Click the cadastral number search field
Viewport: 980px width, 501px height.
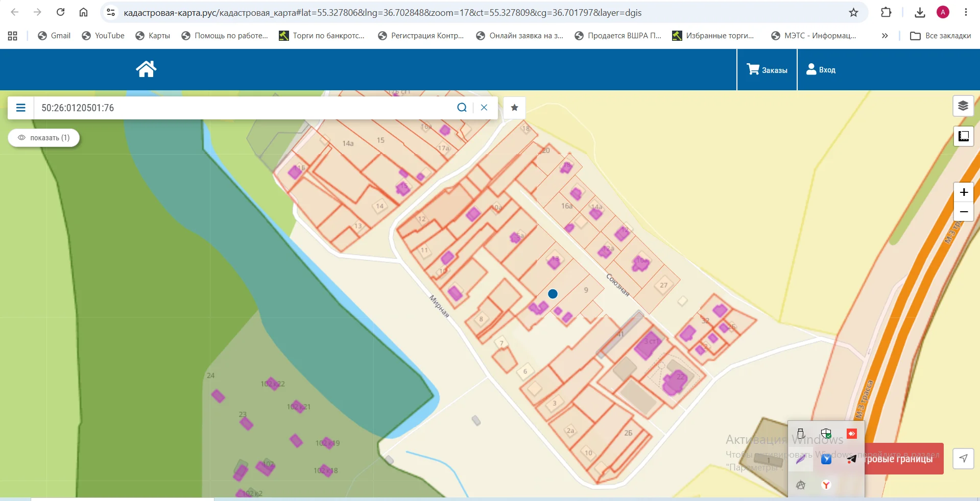[245, 108]
